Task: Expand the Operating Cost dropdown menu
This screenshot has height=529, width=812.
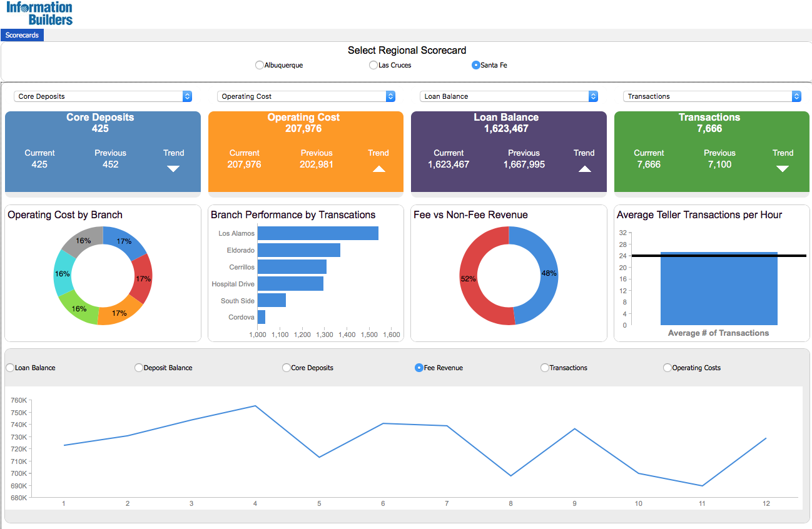Action: click(306, 96)
